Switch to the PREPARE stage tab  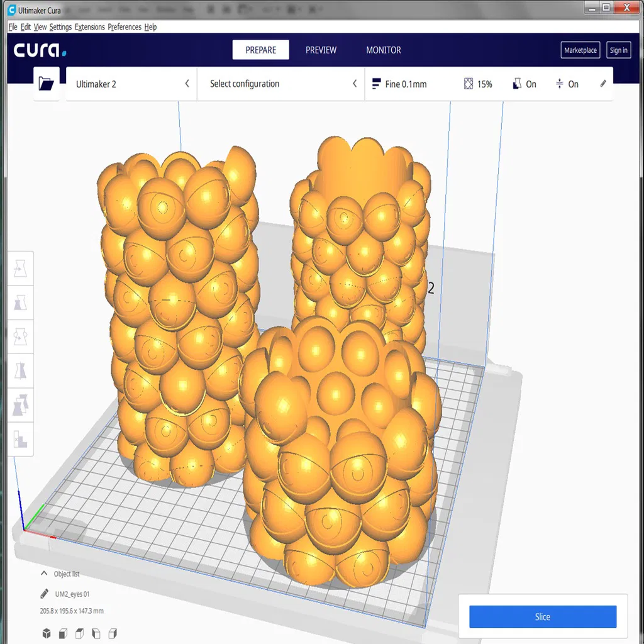click(x=261, y=50)
